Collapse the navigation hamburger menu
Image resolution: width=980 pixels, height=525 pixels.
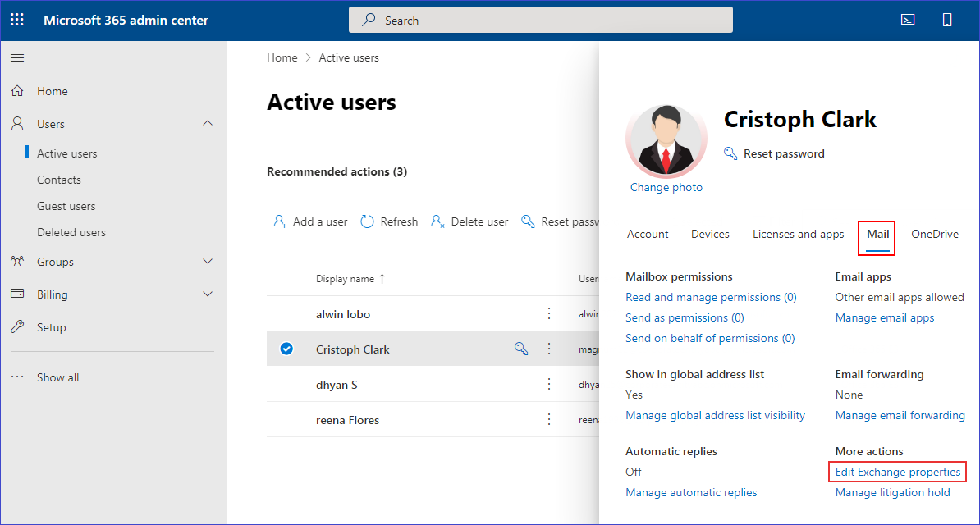coord(17,57)
